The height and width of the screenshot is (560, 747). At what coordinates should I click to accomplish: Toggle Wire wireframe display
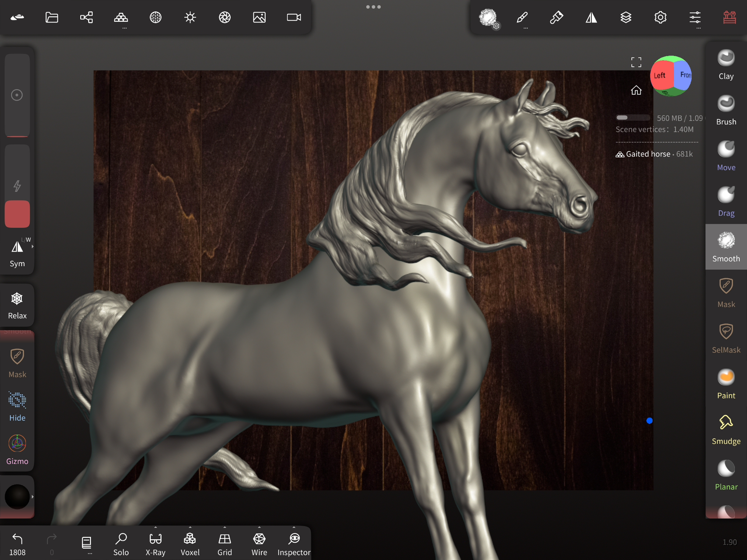[259, 544]
